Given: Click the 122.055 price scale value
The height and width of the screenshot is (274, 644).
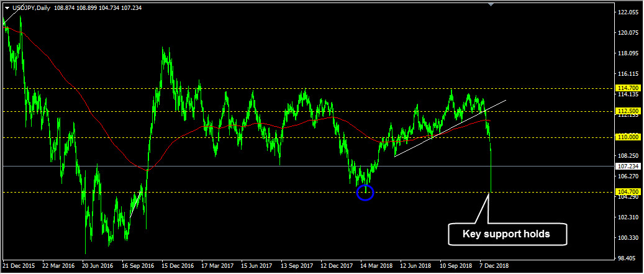Looking at the screenshot, I should (x=628, y=12).
